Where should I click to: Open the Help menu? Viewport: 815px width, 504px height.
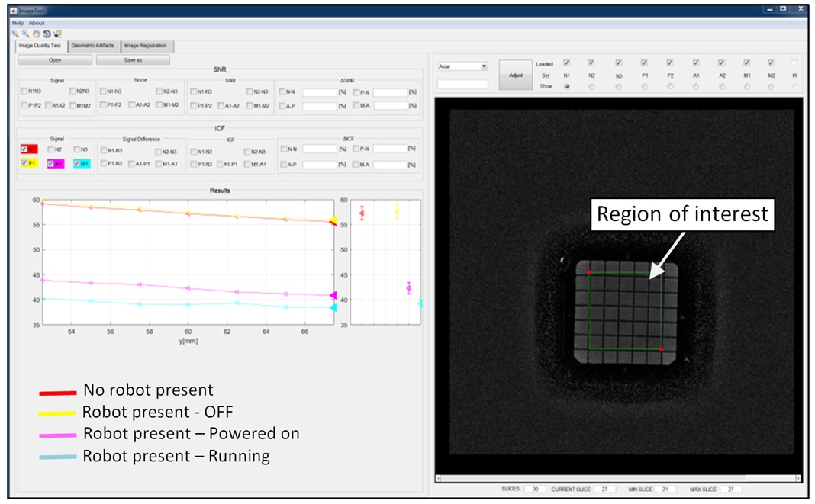coord(18,24)
